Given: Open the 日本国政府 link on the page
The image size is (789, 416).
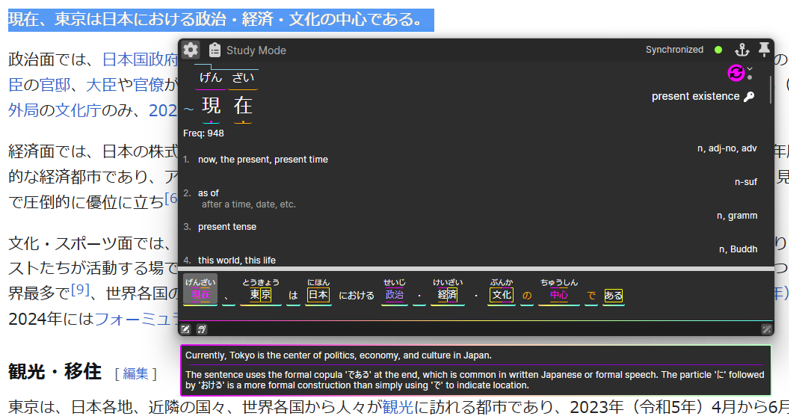Looking at the screenshot, I should [140, 59].
